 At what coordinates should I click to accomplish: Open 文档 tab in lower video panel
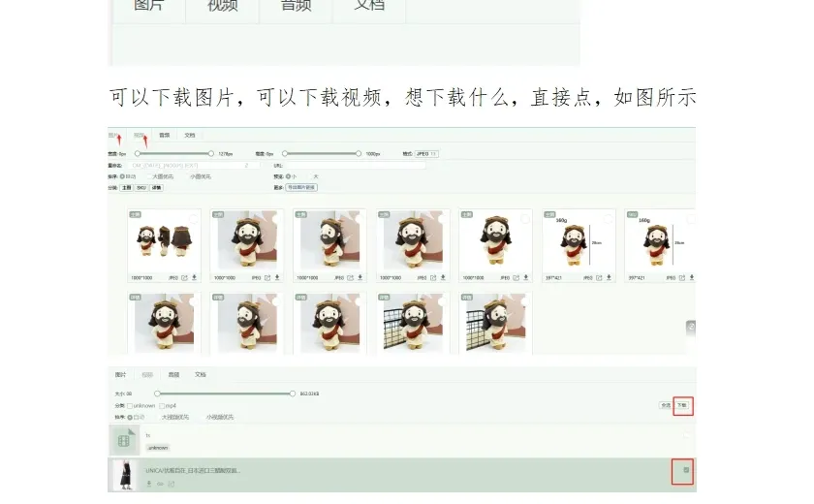[201, 375]
